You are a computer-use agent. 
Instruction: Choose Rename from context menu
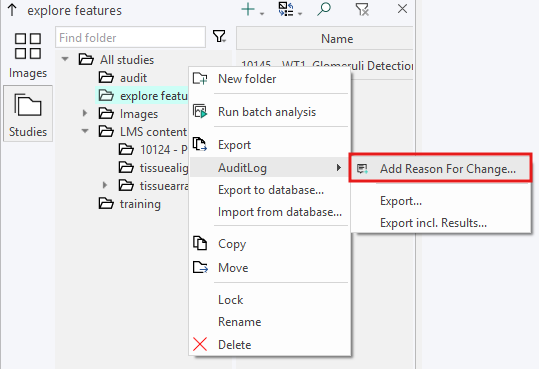pyautogui.click(x=270, y=322)
